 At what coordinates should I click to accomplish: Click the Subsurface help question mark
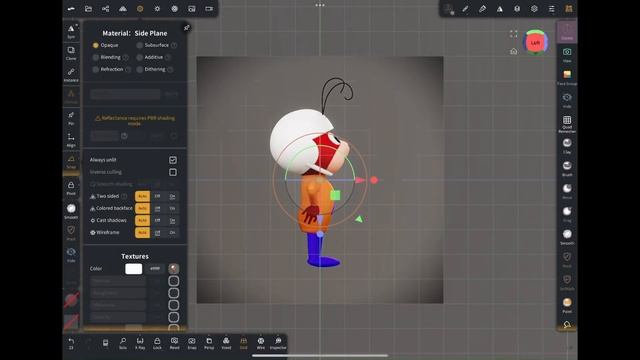tap(174, 45)
